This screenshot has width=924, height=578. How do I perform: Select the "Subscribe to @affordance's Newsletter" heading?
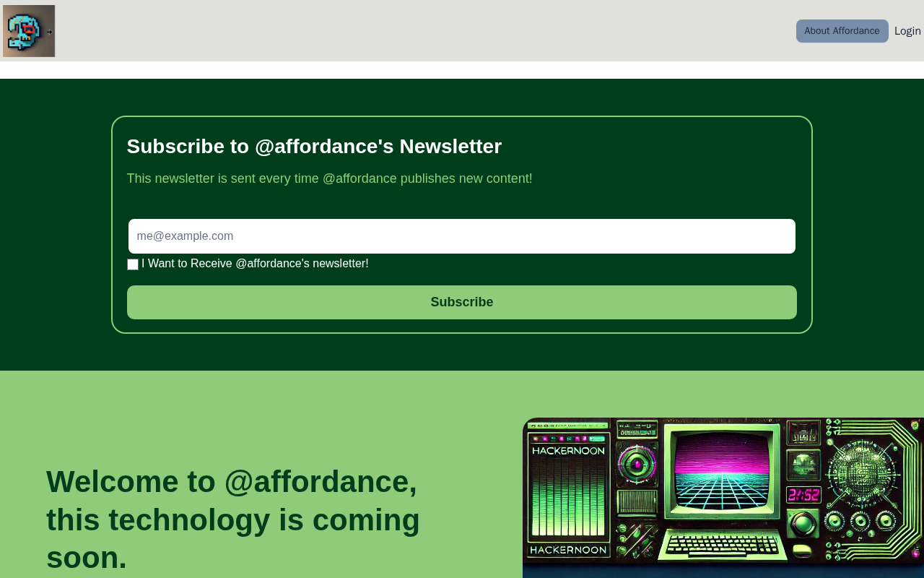314,146
